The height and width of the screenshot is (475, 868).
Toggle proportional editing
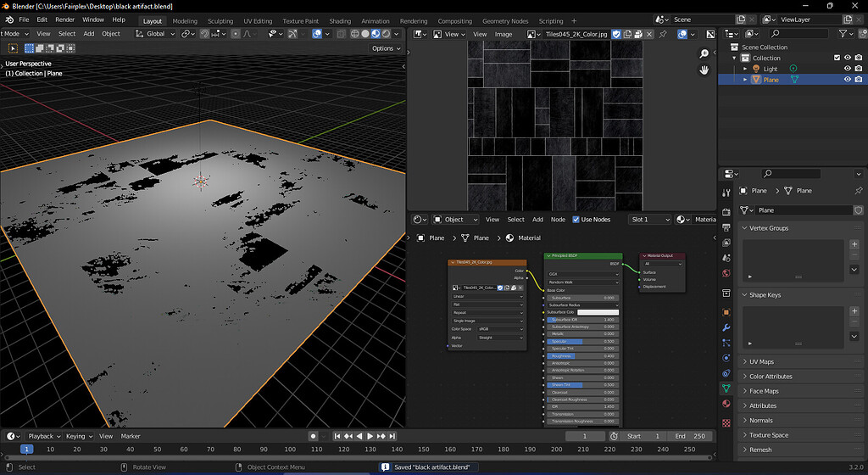coord(236,34)
